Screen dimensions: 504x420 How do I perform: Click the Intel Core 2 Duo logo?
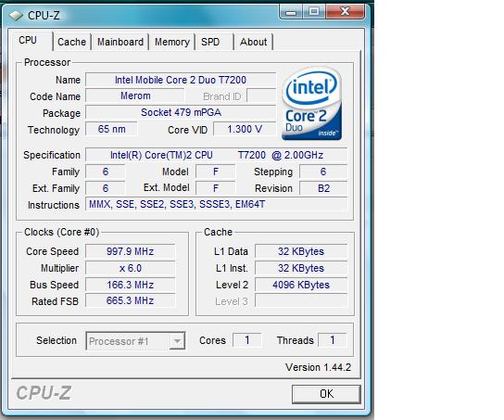pos(311,104)
